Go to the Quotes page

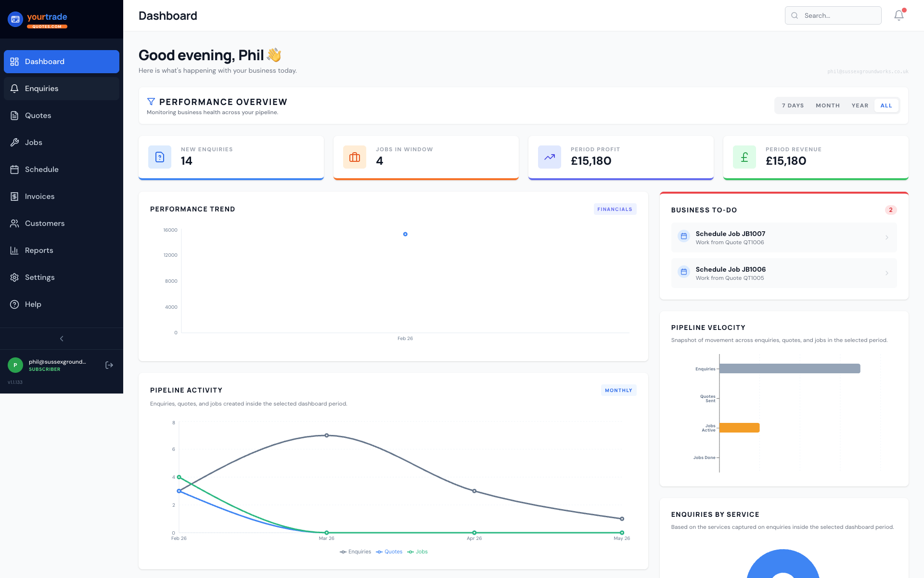[x=62, y=116]
